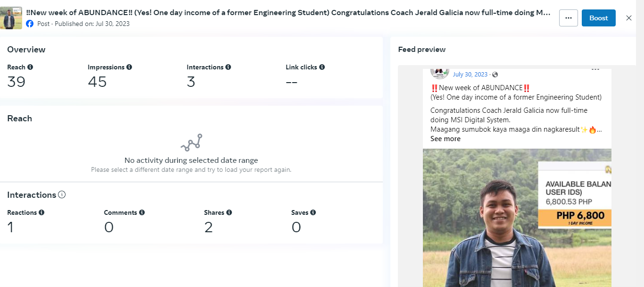Open the three-dots more options menu
The image size is (644, 287).
568,18
